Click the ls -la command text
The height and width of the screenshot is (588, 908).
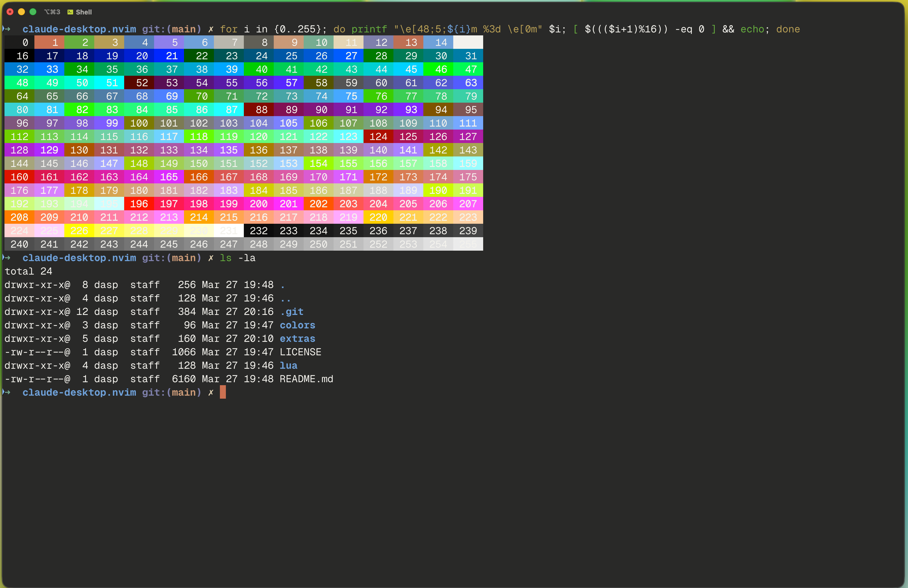[238, 258]
